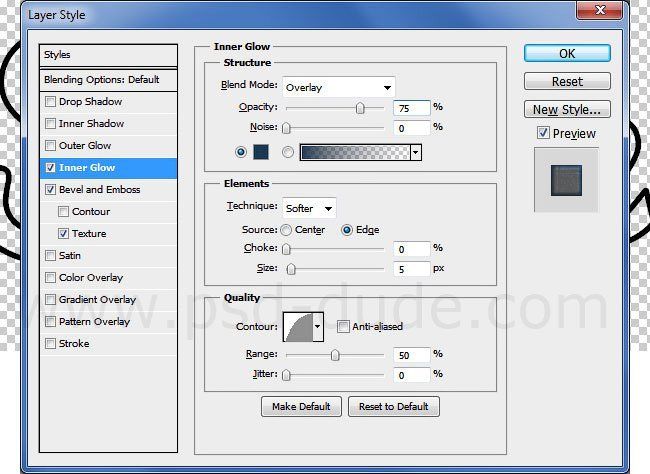Click the New Style... button
The width and height of the screenshot is (650, 474).
click(x=567, y=109)
